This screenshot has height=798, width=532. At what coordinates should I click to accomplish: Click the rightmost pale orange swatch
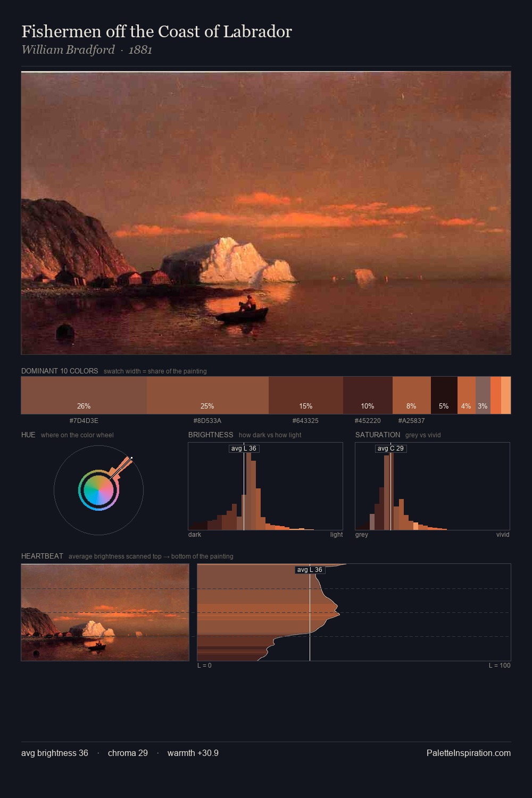click(x=506, y=395)
